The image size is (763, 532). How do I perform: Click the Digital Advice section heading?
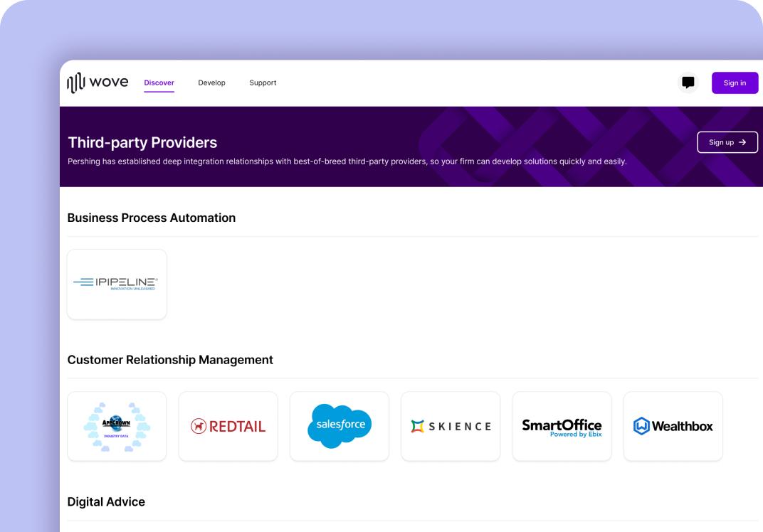click(106, 501)
